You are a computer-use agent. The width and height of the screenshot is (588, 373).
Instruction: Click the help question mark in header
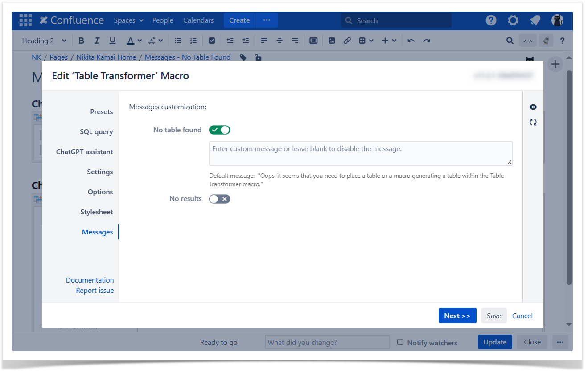(491, 20)
